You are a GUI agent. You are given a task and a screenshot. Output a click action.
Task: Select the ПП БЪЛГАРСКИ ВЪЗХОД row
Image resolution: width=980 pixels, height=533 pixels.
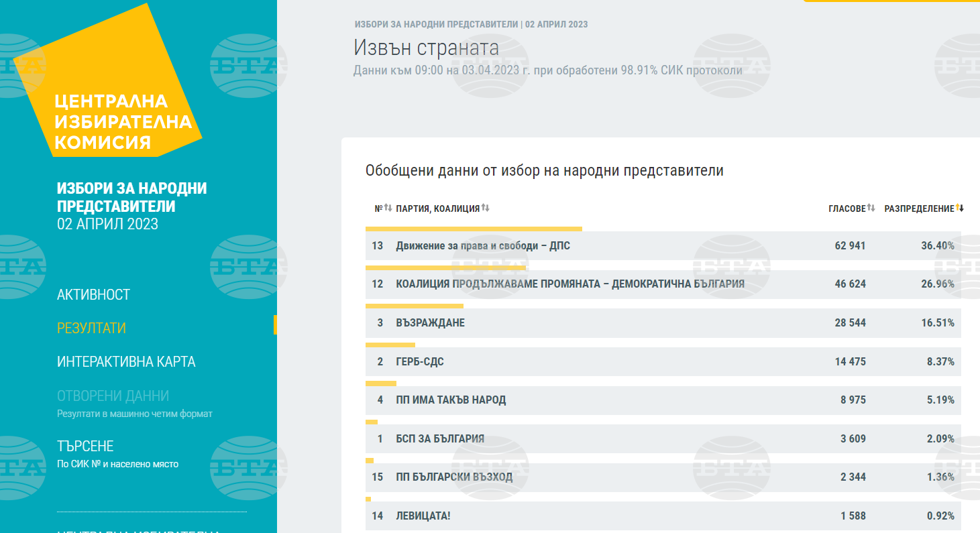pos(454,477)
